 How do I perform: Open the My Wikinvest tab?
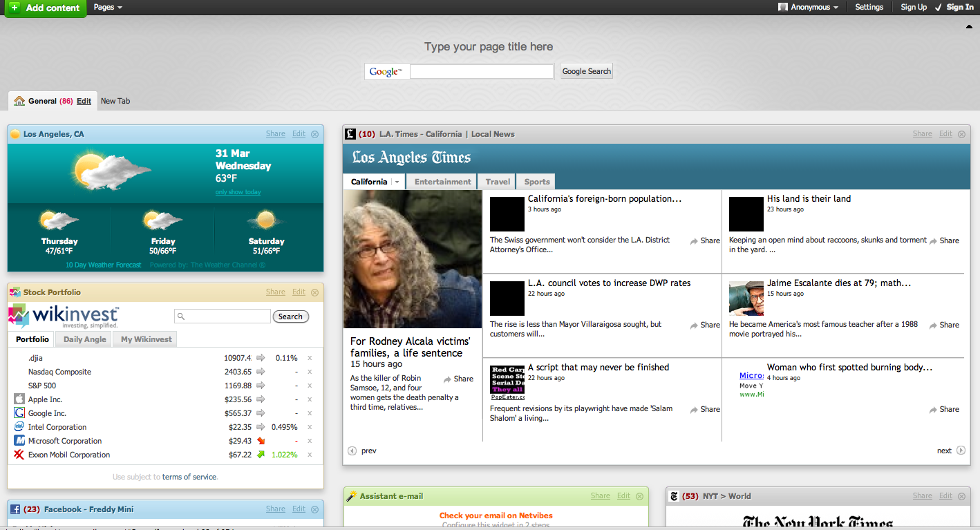click(x=146, y=339)
